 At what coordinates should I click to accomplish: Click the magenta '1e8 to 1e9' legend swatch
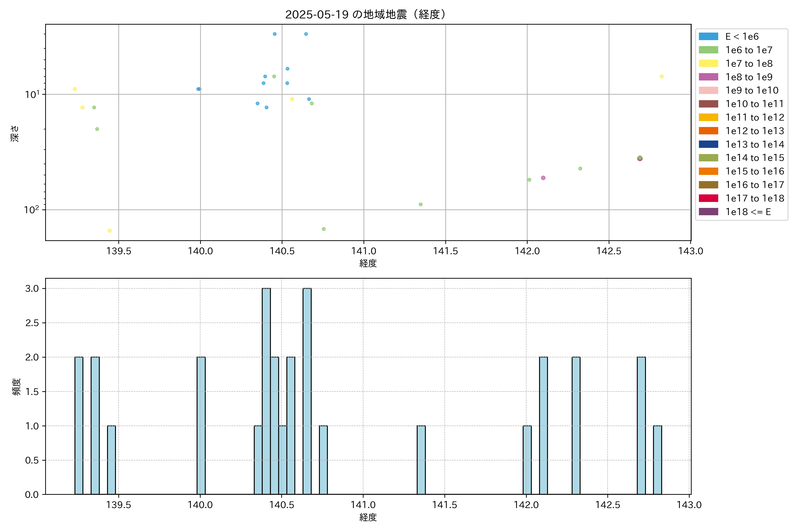[x=708, y=77]
